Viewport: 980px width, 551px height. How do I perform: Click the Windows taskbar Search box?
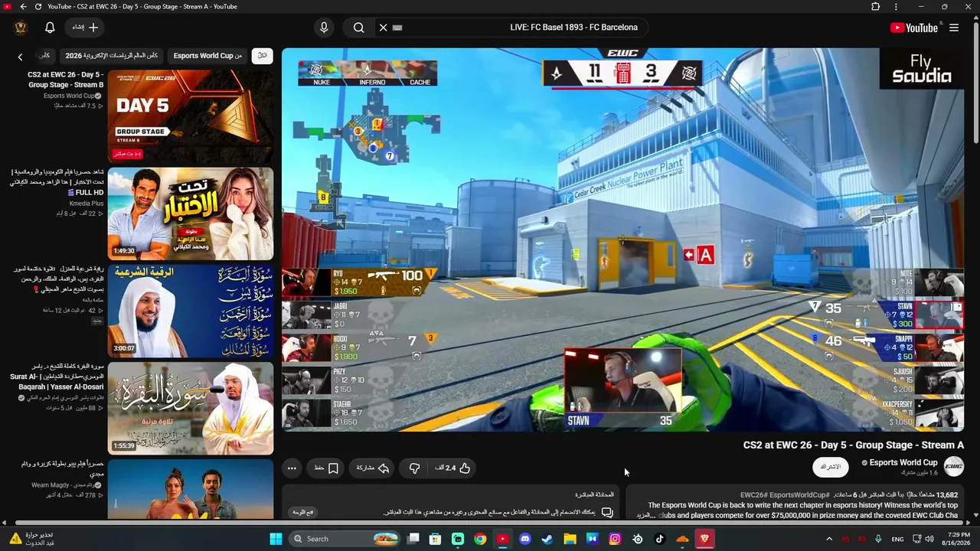click(x=345, y=539)
